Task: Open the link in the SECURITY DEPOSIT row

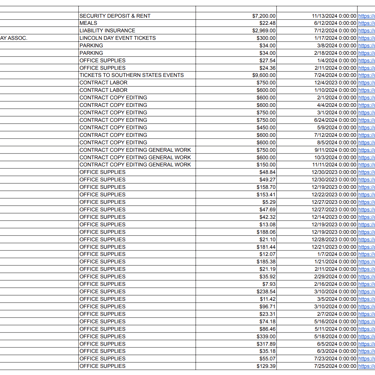Action: pos(366,16)
